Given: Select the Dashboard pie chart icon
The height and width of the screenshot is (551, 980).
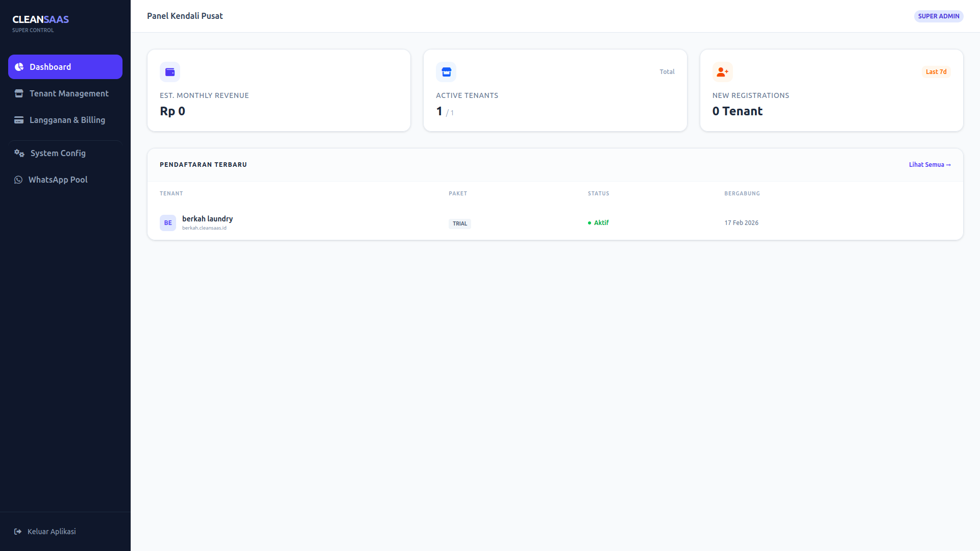Looking at the screenshot, I should pyautogui.click(x=19, y=67).
